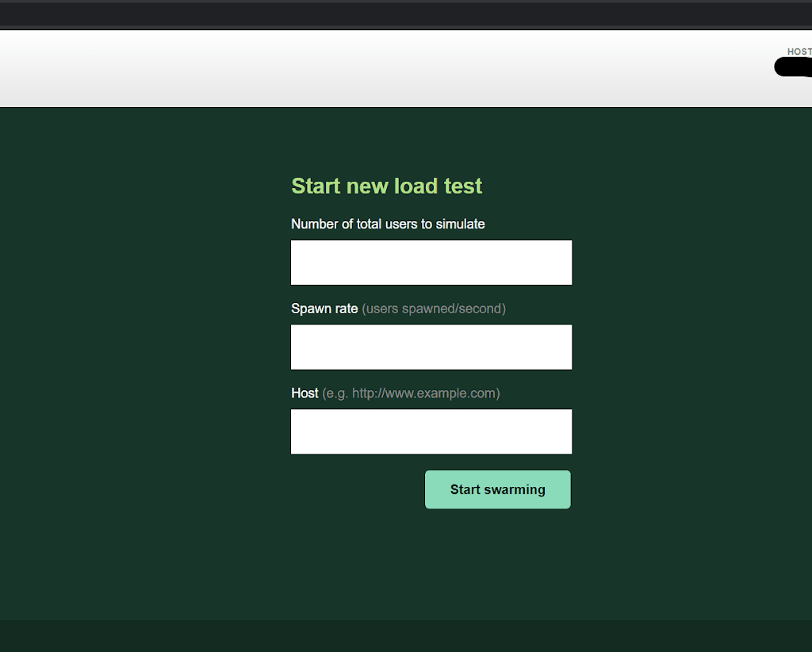812x652 pixels.
Task: Click the blacked-out host value in header
Action: (x=793, y=67)
